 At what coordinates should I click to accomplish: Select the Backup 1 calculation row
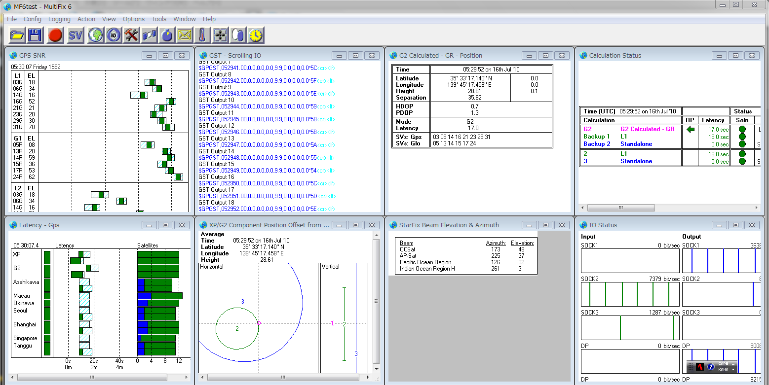pos(670,137)
